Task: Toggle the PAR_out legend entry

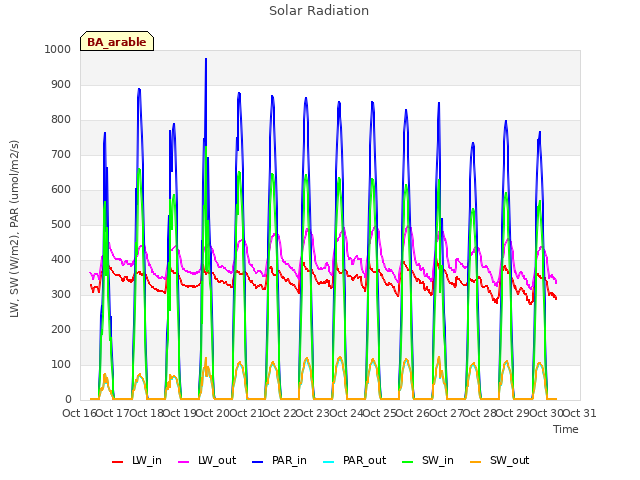Action: [x=354, y=461]
